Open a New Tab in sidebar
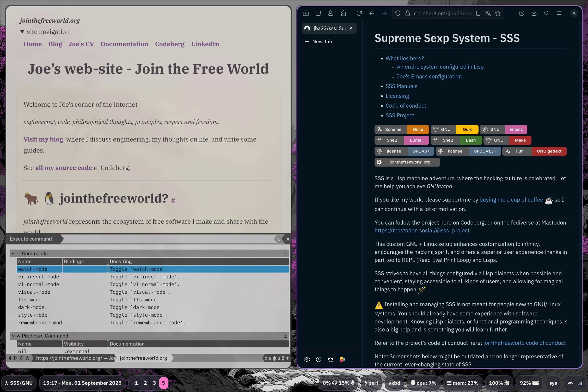 coord(318,41)
